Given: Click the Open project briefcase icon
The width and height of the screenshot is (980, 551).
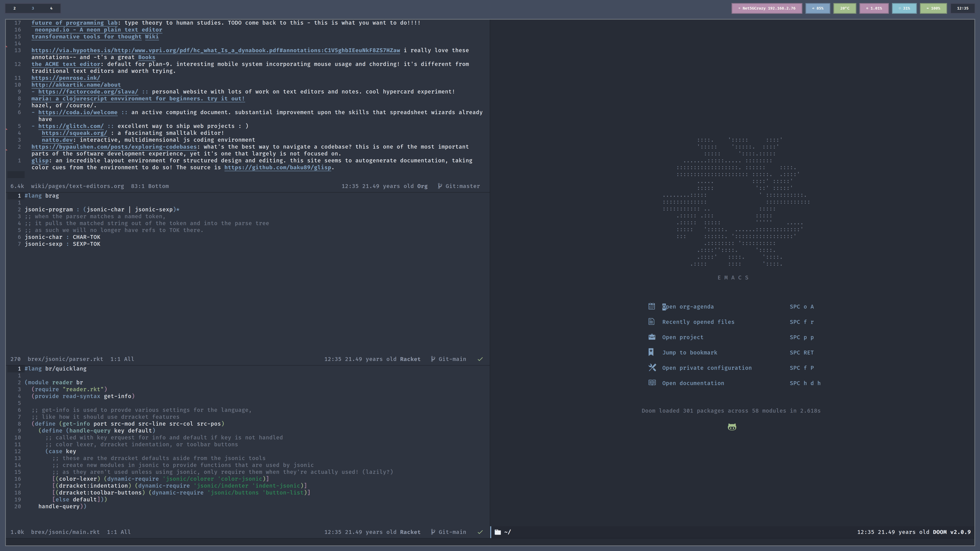Looking at the screenshot, I should [652, 337].
